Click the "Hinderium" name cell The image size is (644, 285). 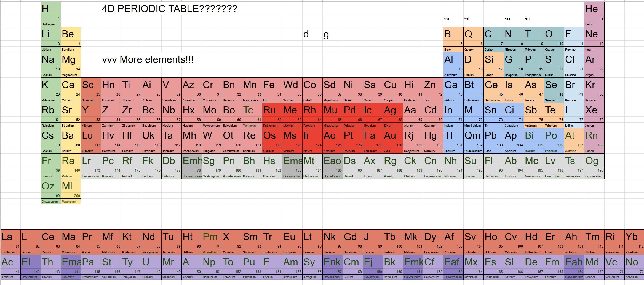(413, 100)
